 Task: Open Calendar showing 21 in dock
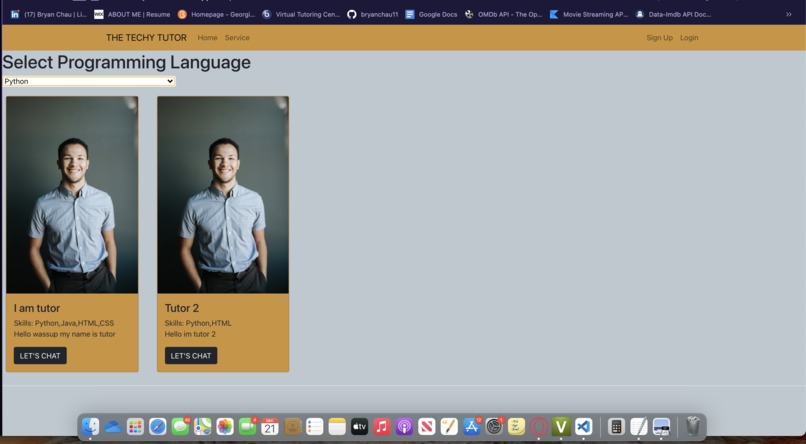(270, 427)
